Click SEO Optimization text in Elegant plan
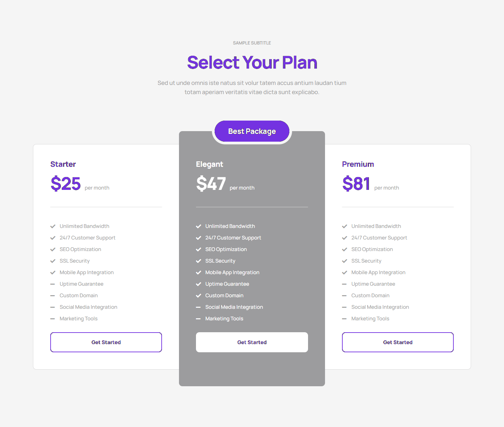The width and height of the screenshot is (504, 427). point(226,249)
